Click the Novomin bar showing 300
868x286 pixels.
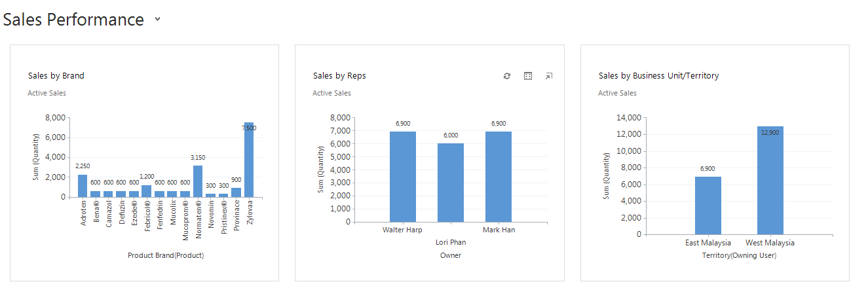[210, 195]
